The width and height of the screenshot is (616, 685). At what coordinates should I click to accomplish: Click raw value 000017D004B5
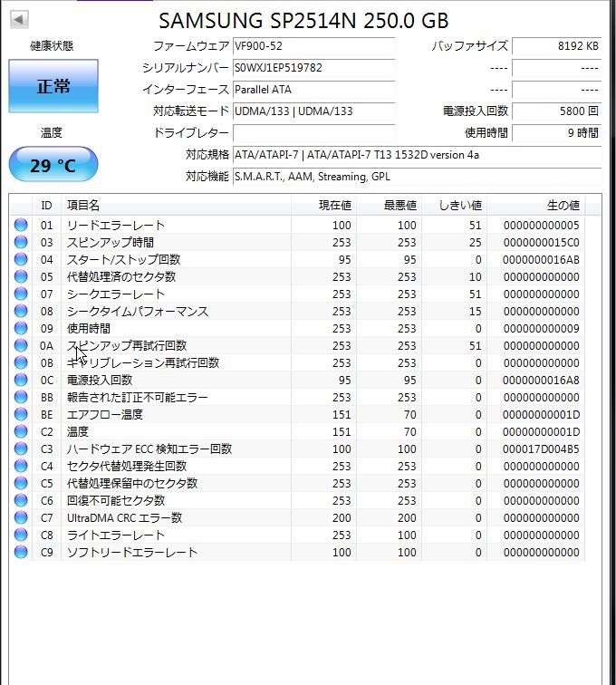pyautogui.click(x=542, y=449)
